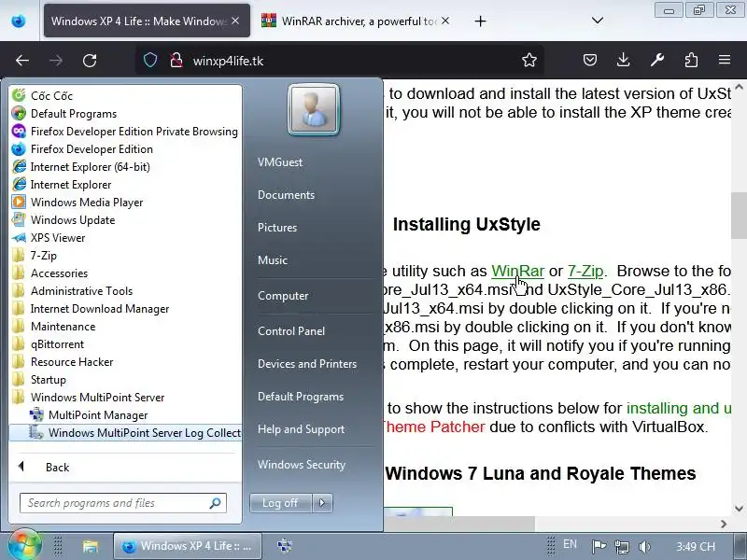Expand the Startup folder
747x560 pixels.
pos(49,380)
